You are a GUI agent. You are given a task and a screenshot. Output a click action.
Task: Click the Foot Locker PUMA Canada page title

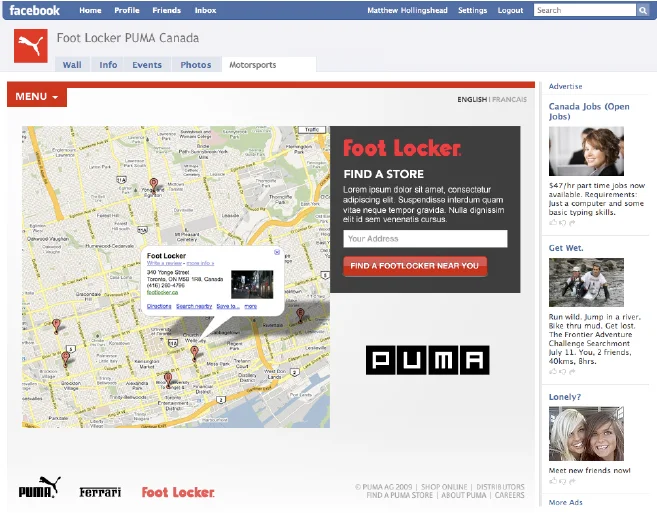128,38
